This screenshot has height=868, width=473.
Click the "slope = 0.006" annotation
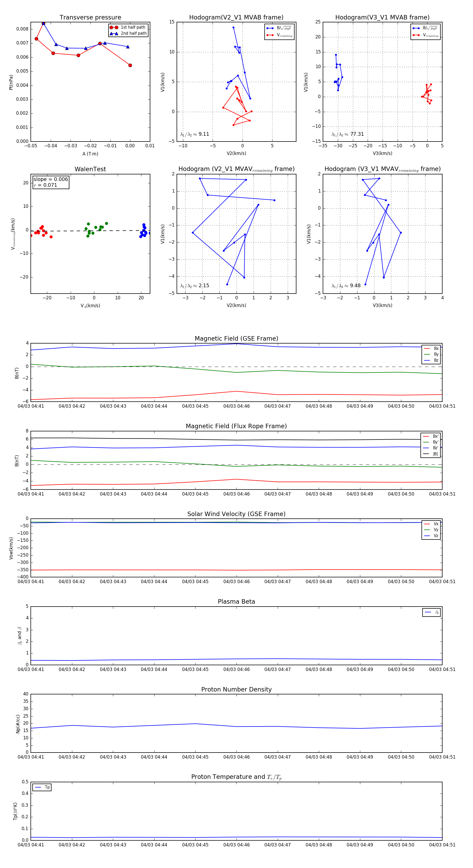pos(50,179)
